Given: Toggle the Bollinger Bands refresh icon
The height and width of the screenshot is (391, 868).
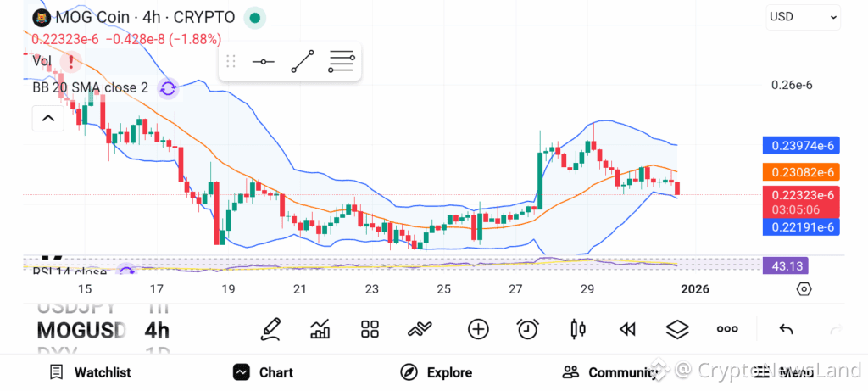Looking at the screenshot, I should (168, 88).
